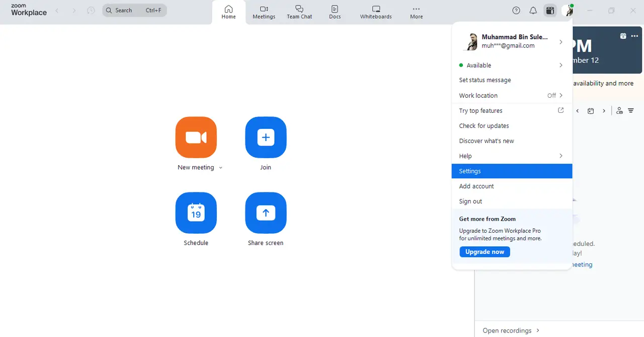
Task: Open the Meetings tab
Action: coord(264,12)
